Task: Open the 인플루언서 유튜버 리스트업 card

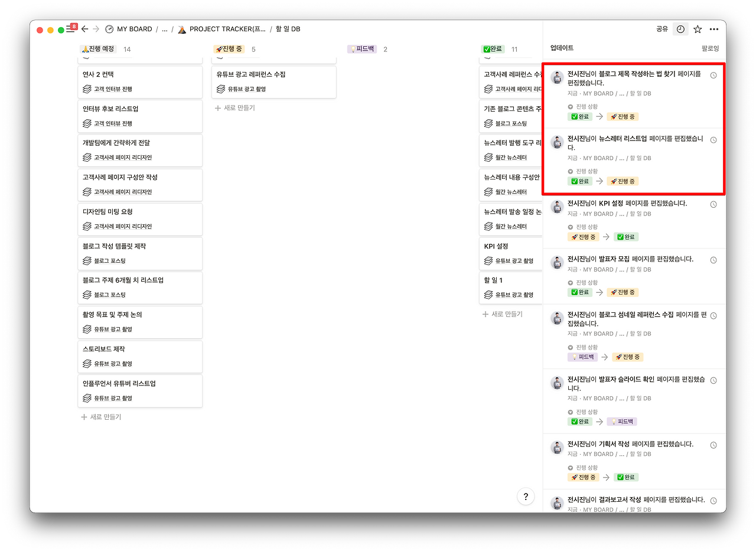Action: coord(140,391)
